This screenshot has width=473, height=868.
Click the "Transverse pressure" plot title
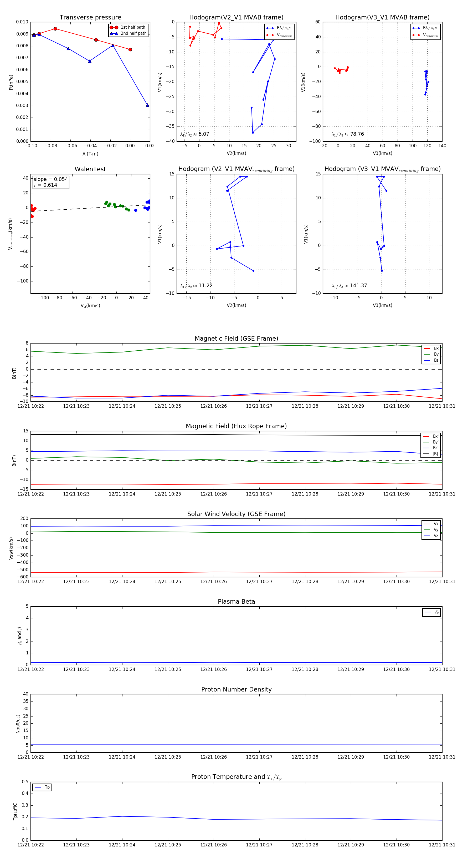click(x=90, y=18)
